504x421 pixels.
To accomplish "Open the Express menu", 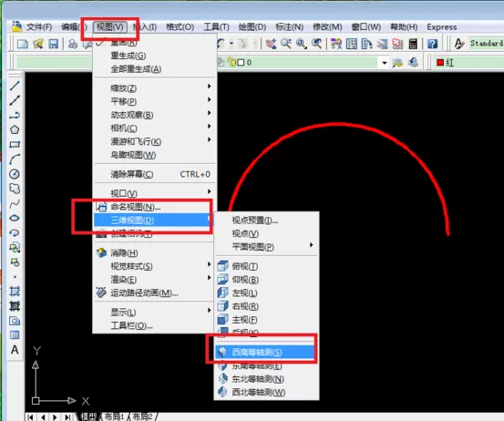I will (x=442, y=27).
